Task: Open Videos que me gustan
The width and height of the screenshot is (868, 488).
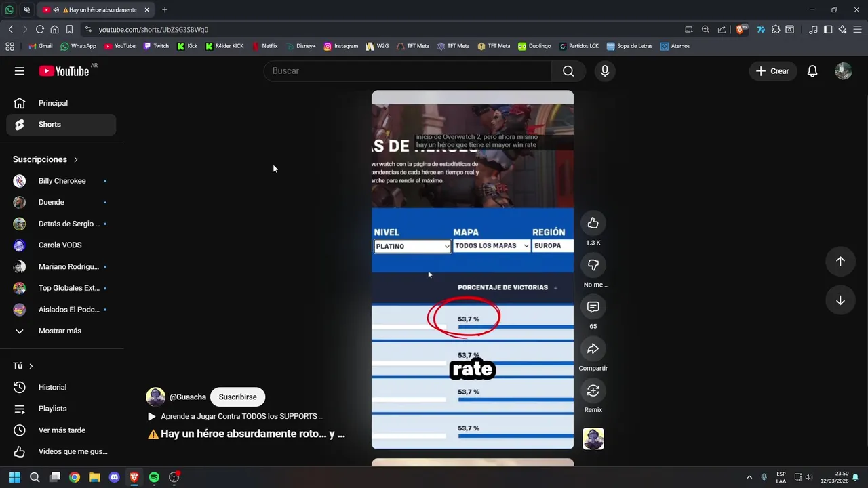Action: 62,451
